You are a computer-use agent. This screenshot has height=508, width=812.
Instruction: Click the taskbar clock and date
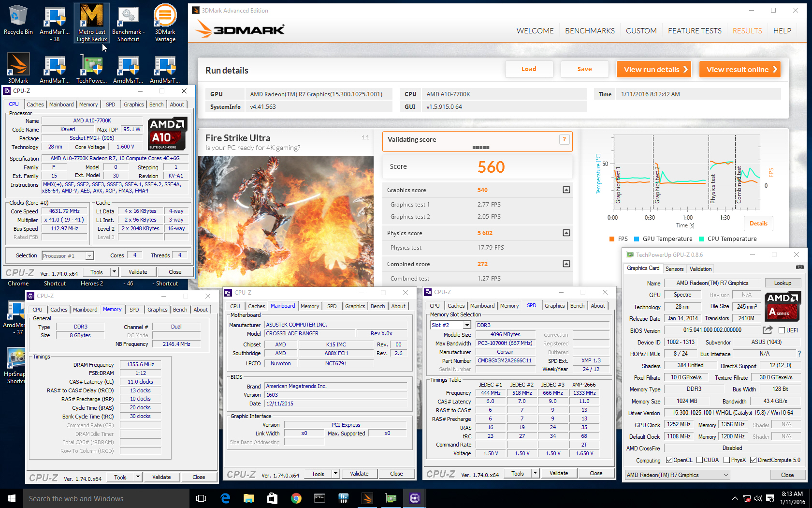793,498
